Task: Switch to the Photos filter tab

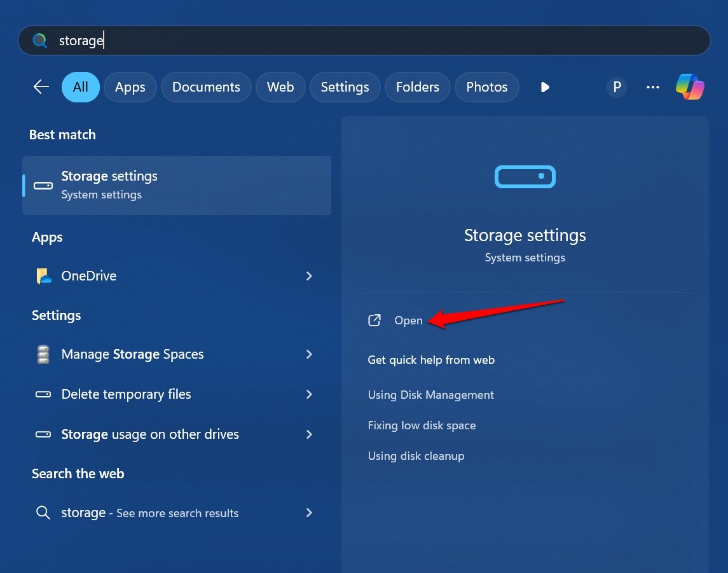Action: coord(487,87)
